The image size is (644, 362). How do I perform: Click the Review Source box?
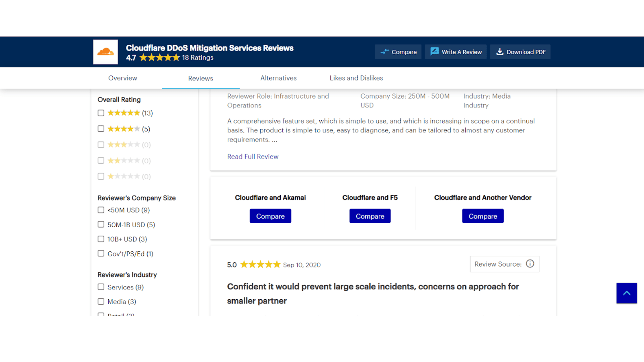[504, 264]
